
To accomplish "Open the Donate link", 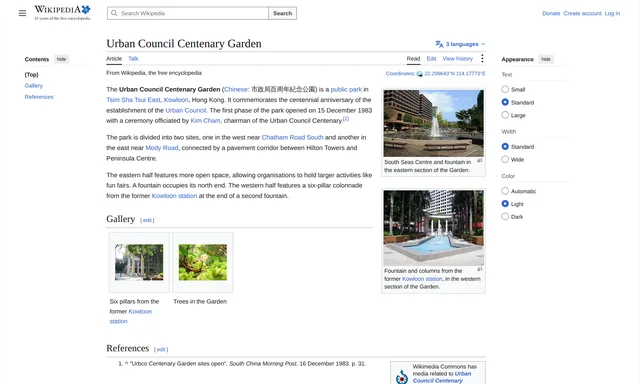I will [x=551, y=13].
